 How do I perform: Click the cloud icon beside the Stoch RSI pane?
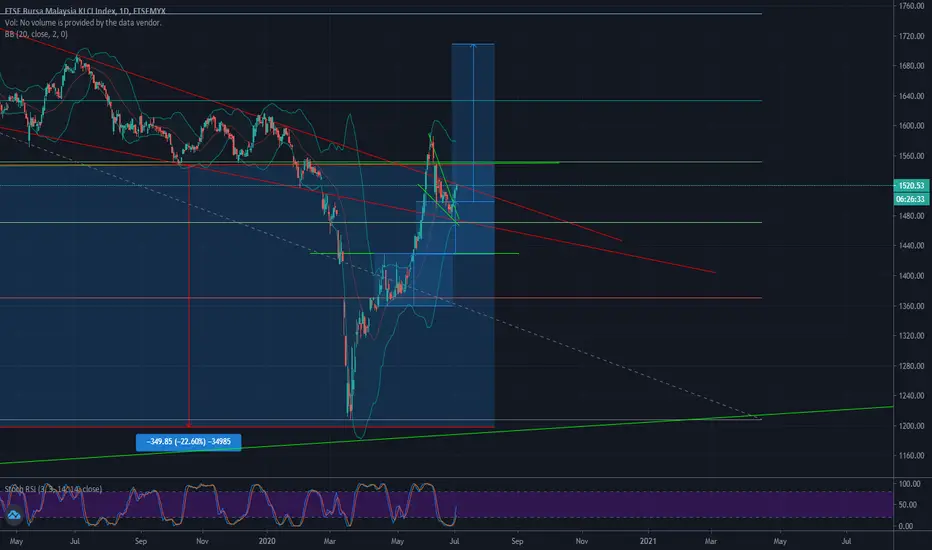[x=14, y=516]
